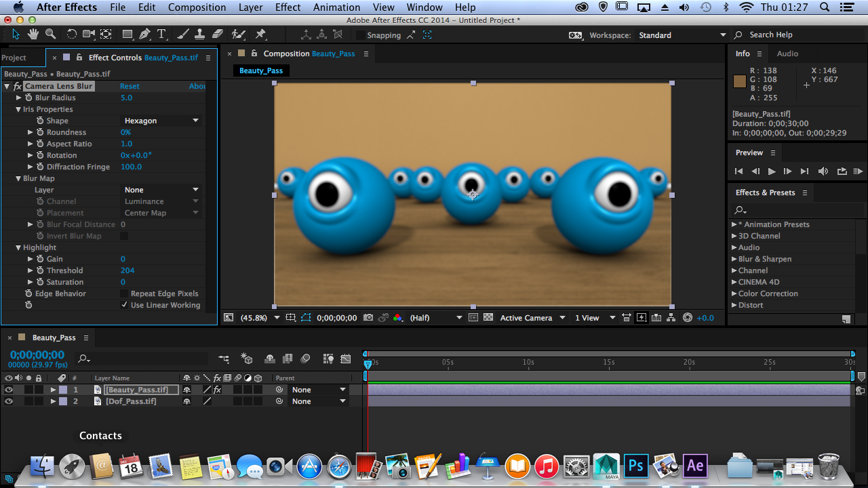Screen dimensions: 868x488
Task: Select the Puppet Pin tool
Action: (260, 34)
